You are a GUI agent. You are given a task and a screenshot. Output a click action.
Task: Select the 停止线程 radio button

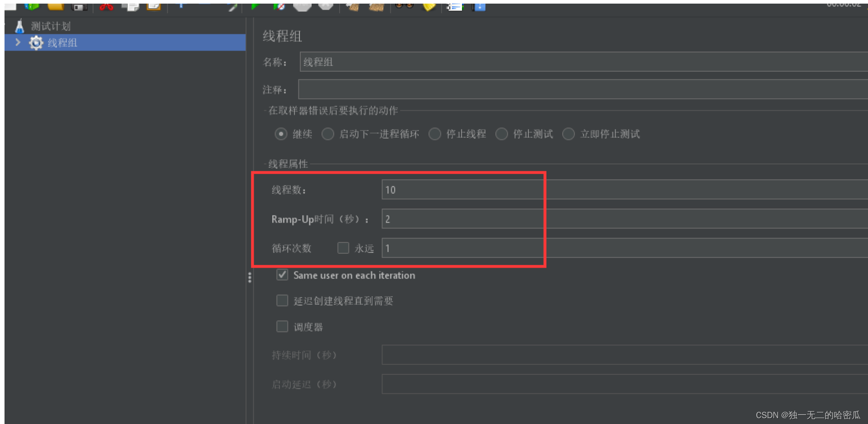click(435, 134)
